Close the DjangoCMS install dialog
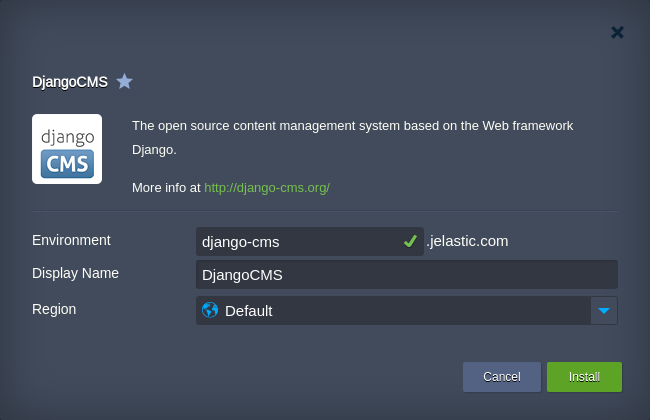This screenshot has height=420, width=650. pyautogui.click(x=617, y=32)
